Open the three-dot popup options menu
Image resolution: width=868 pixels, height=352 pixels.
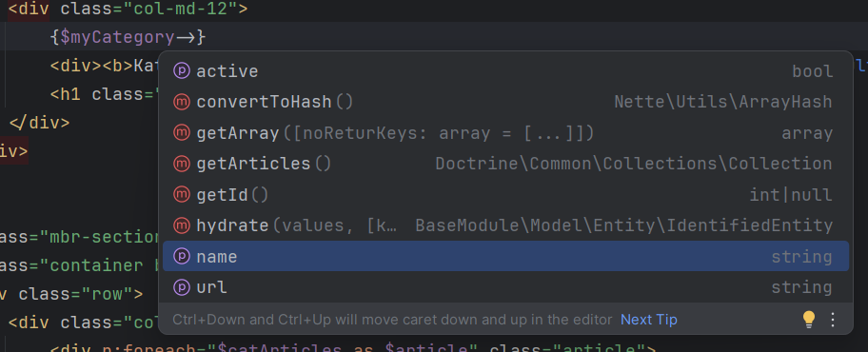pos(833,320)
